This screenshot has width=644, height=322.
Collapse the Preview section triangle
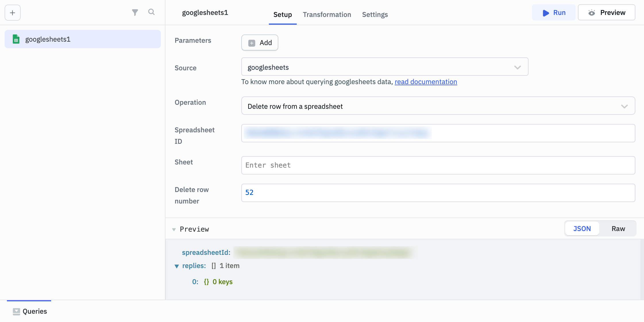pos(174,229)
